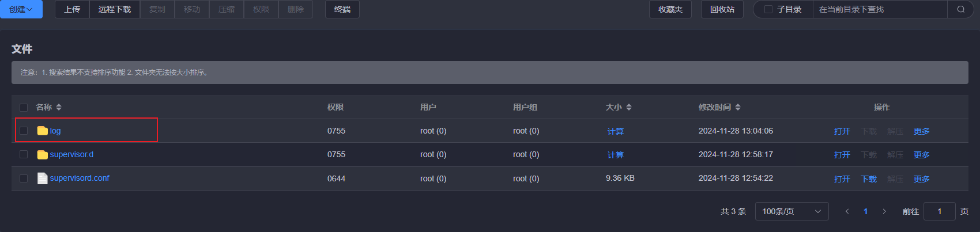Click 下载 link for supervisord.conf

click(x=869, y=179)
